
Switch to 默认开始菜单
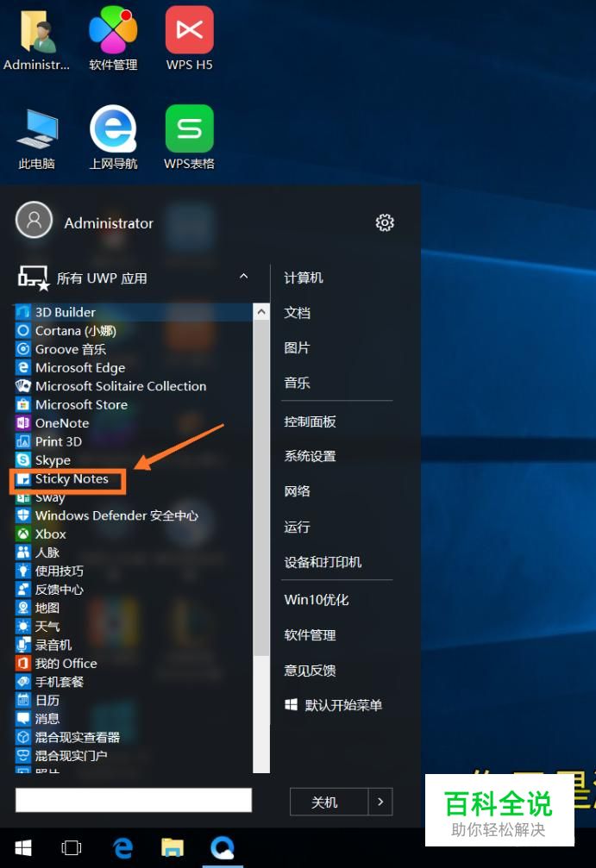coord(334,705)
